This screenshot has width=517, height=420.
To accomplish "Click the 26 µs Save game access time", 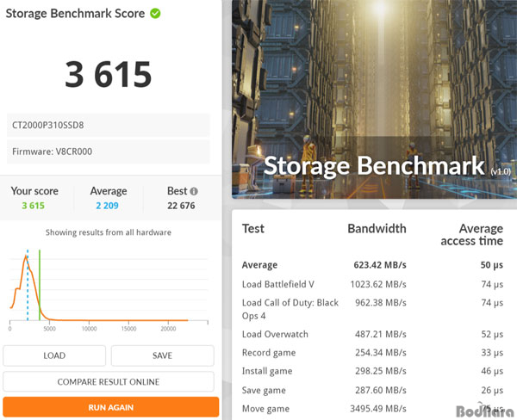I will point(492,390).
